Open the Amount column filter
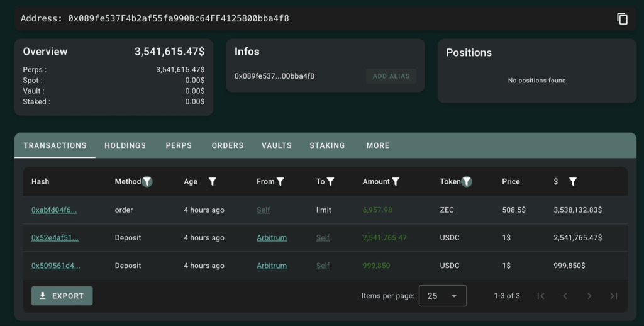Image resolution: width=644 pixels, height=326 pixels. coord(396,181)
